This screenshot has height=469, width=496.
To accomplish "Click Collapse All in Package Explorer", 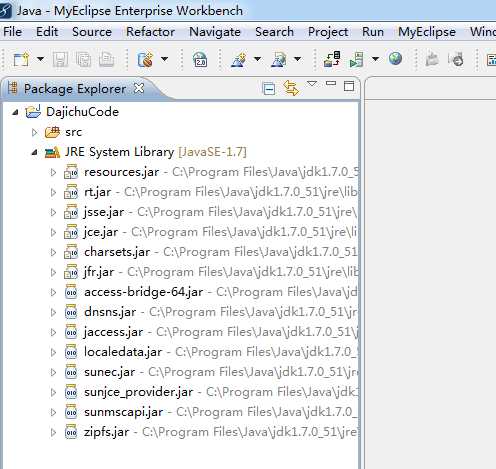I will tap(269, 89).
